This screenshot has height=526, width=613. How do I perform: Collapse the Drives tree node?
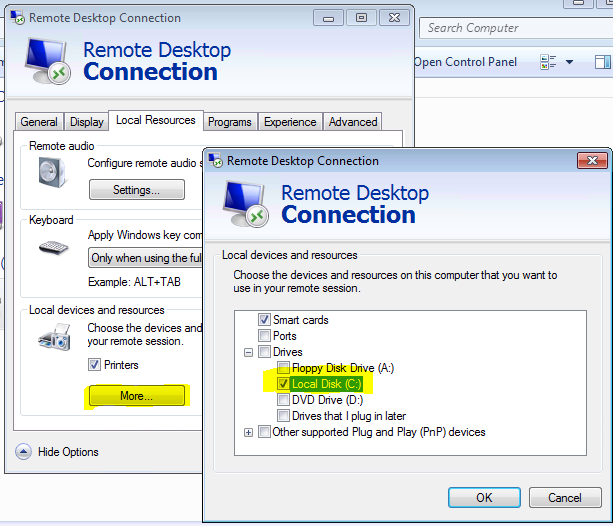[248, 352]
